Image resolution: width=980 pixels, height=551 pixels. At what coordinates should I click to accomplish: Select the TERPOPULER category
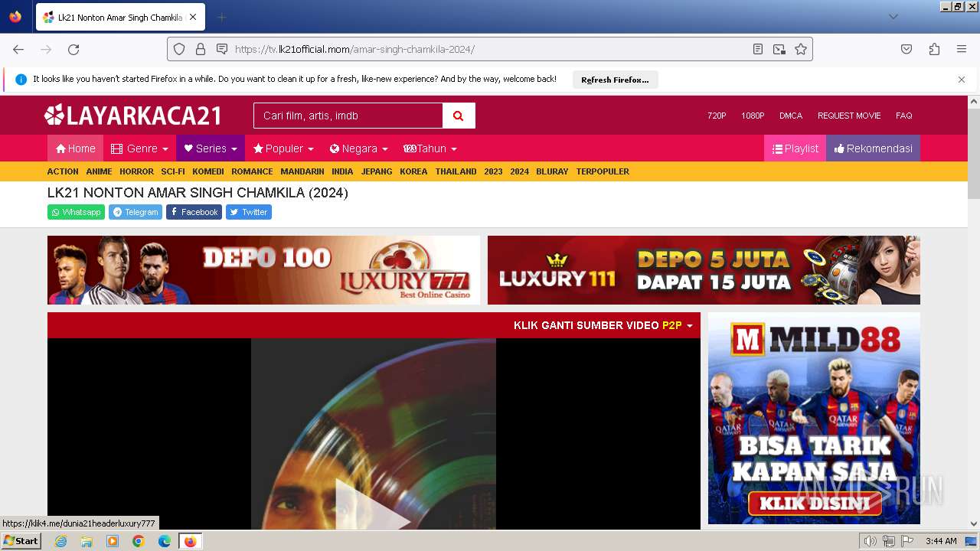(x=603, y=171)
